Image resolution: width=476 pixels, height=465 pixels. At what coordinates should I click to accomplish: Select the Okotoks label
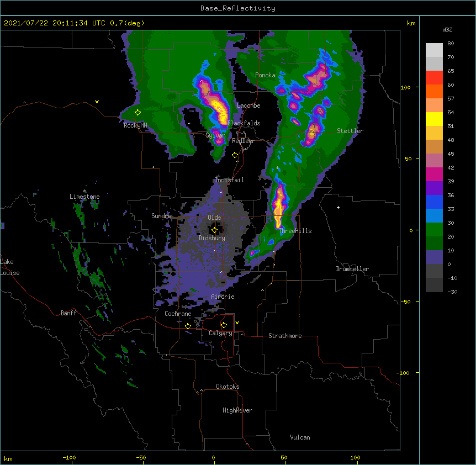[228, 387]
